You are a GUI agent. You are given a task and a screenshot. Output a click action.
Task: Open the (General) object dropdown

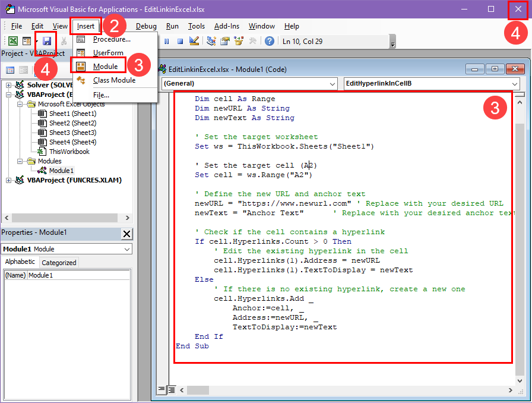332,84
